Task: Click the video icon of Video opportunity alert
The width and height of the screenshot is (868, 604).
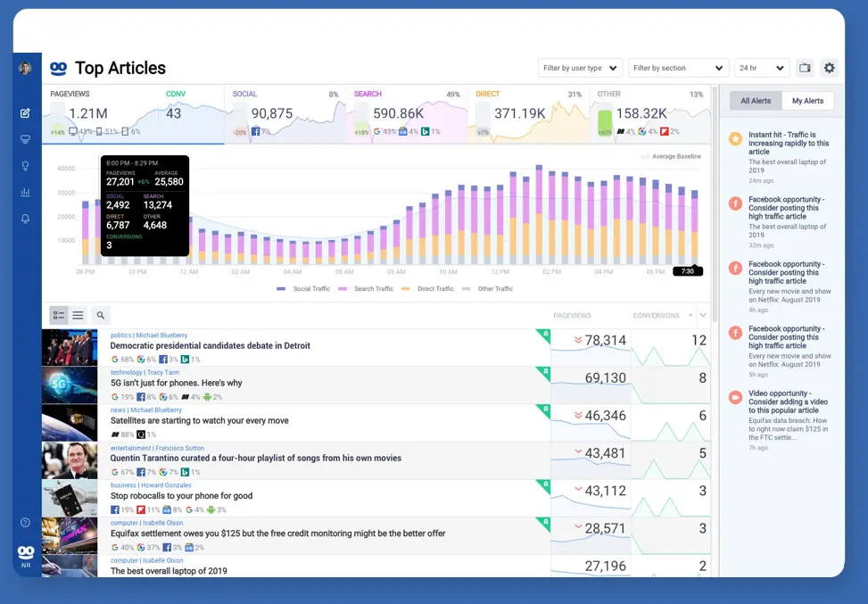Action: (735, 397)
